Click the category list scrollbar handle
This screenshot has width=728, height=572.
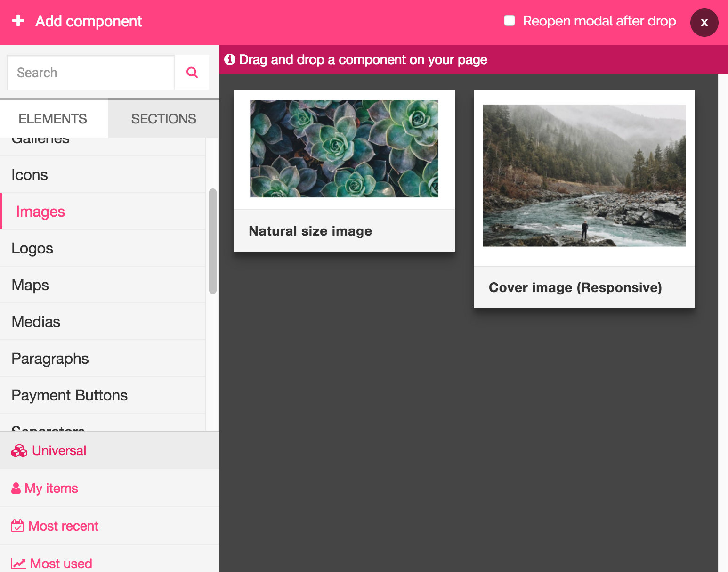(213, 241)
